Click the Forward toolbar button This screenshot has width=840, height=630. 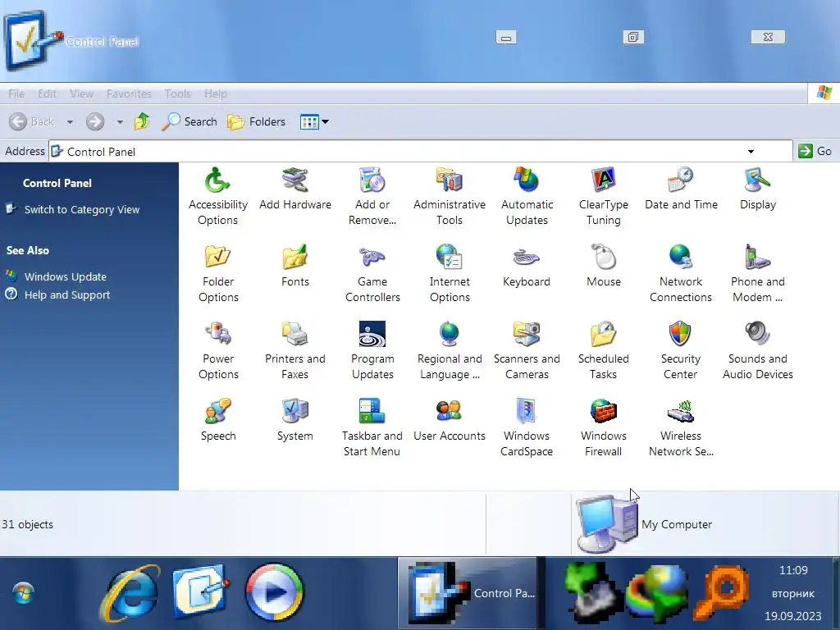(x=95, y=121)
